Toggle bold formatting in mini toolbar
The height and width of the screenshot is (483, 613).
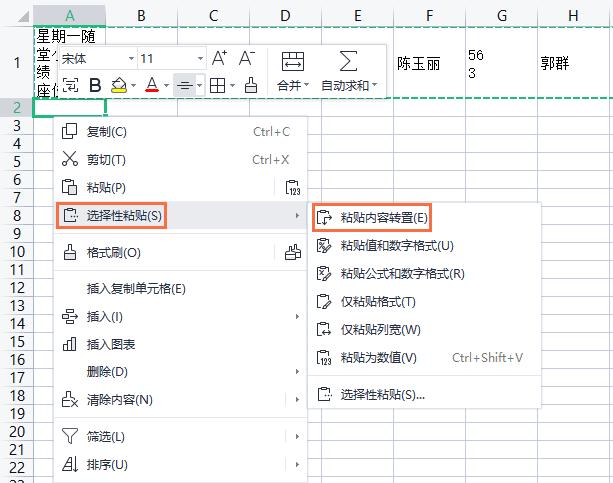pyautogui.click(x=95, y=85)
